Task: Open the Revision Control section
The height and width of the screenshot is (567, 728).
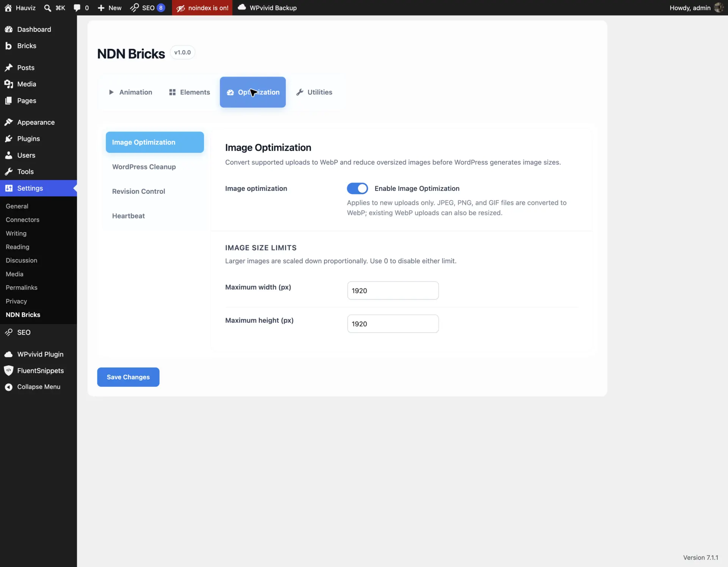Action: [x=155, y=192]
